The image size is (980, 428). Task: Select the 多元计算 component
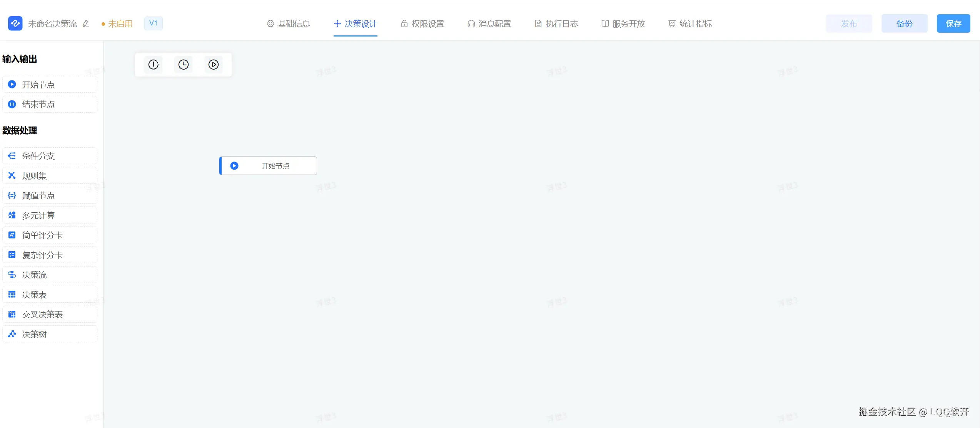50,215
